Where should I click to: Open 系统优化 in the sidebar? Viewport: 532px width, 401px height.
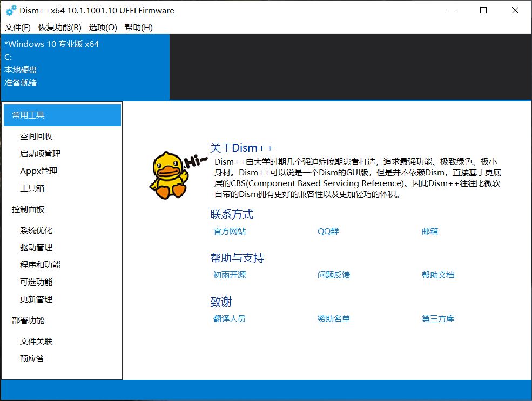36,230
